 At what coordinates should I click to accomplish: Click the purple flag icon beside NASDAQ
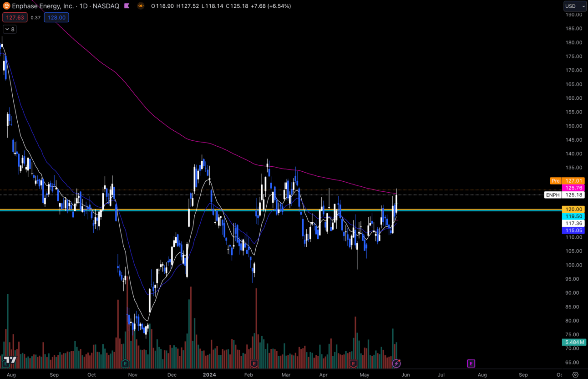[x=127, y=6]
